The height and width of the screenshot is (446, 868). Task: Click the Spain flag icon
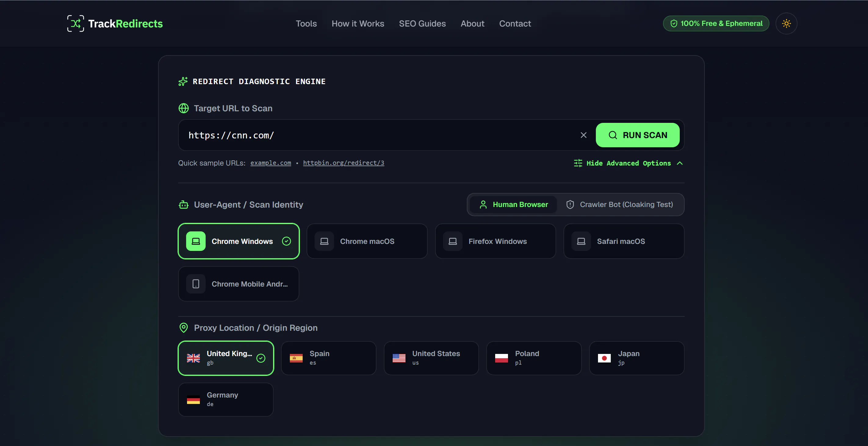pos(296,358)
